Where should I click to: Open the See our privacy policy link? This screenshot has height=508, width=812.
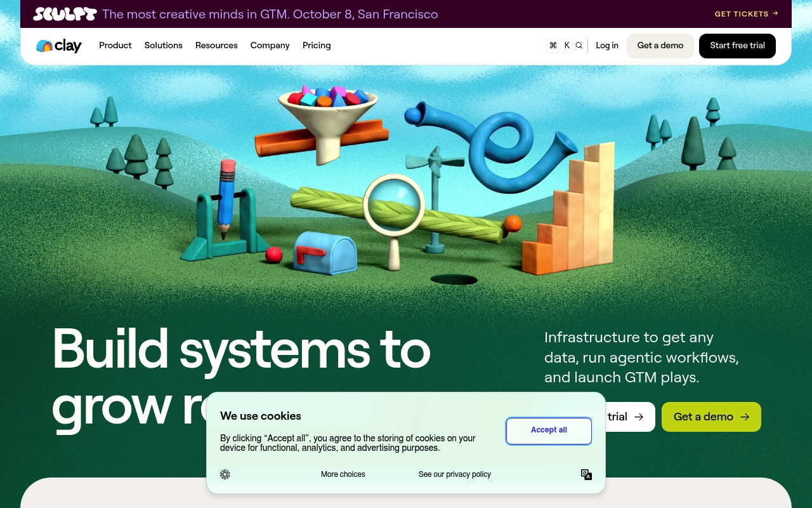point(455,474)
